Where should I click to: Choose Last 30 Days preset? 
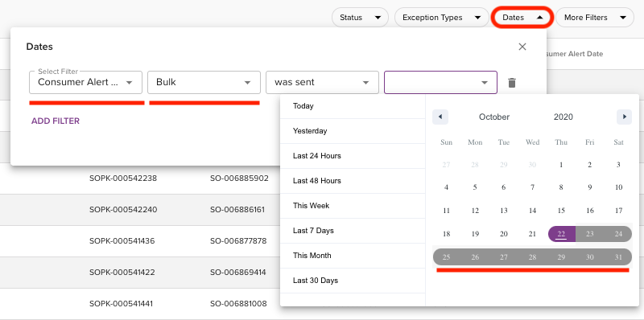pos(353,281)
